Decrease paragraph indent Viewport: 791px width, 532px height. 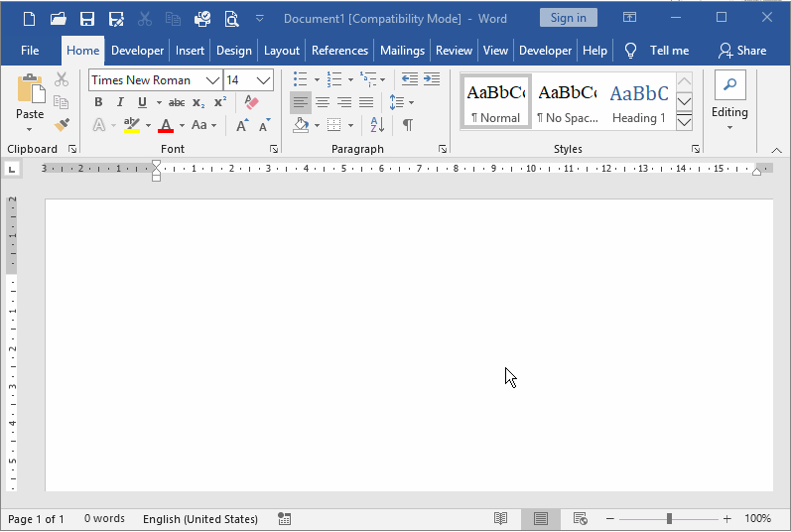409,79
